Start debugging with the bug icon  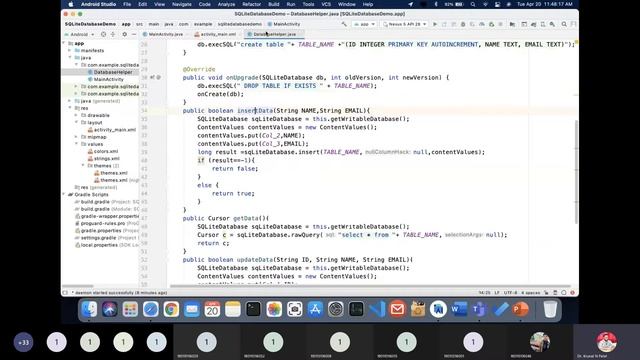click(x=463, y=24)
